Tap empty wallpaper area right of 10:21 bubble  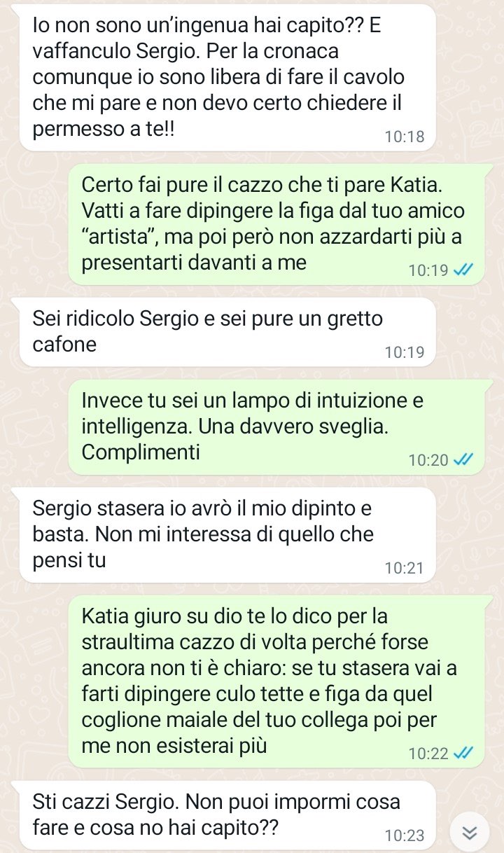(470, 535)
